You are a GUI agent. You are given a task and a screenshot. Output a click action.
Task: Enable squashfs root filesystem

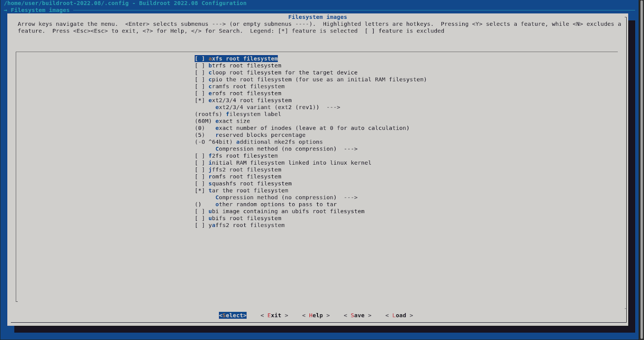tap(200, 184)
